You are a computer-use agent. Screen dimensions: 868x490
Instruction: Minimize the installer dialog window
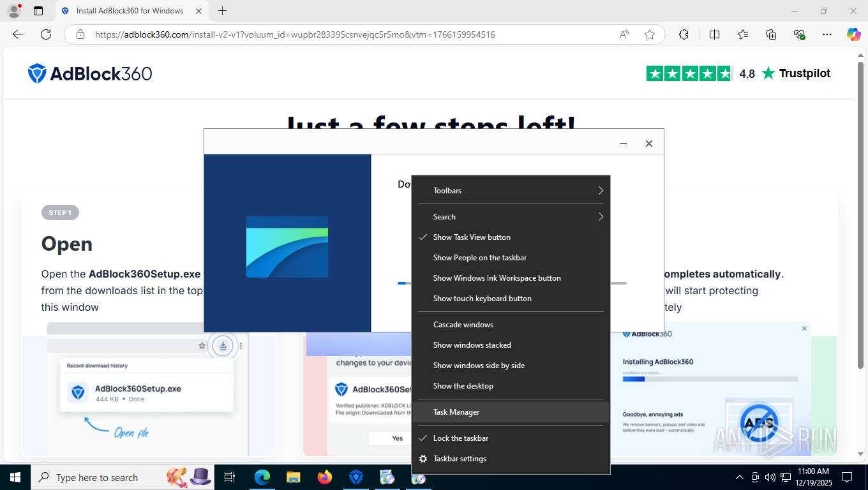624,144
